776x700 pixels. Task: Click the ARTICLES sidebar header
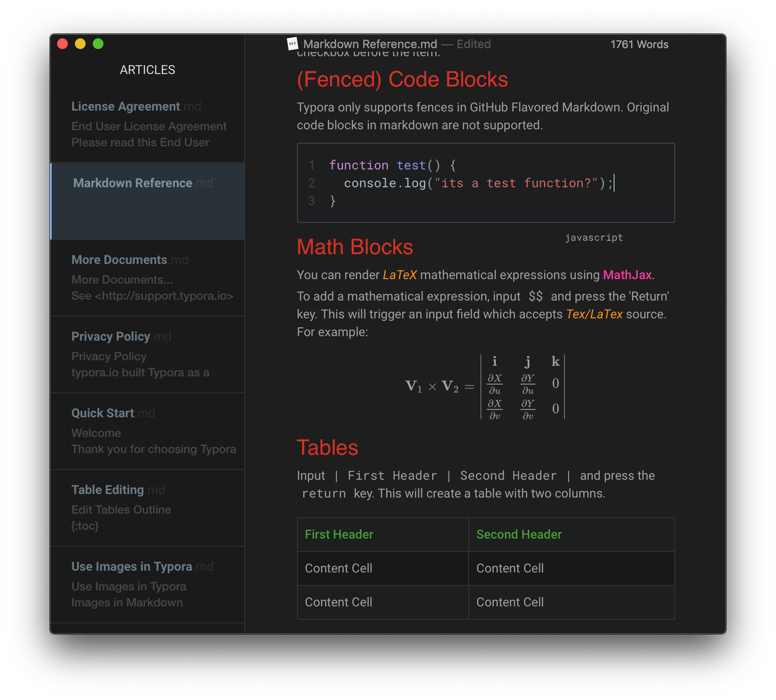coord(148,70)
